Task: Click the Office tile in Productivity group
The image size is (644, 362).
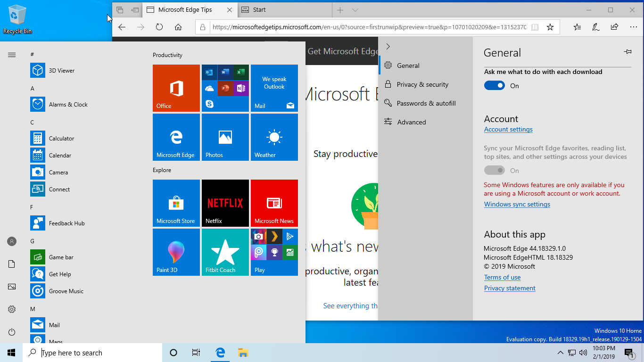Action: click(x=176, y=88)
